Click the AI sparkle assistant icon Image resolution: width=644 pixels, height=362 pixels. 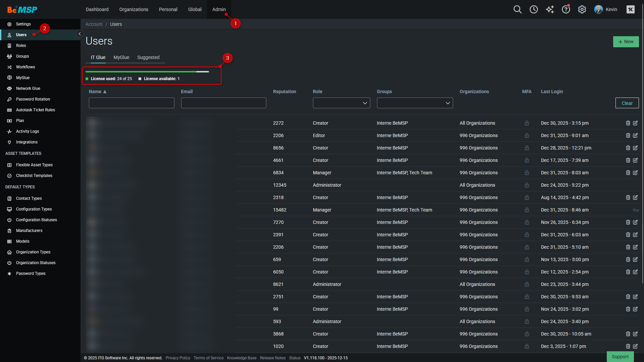550,9
